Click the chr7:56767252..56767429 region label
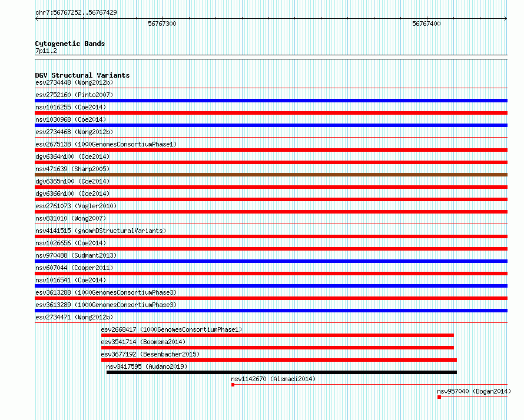Screen dimensions: 524x420 click(x=76, y=13)
